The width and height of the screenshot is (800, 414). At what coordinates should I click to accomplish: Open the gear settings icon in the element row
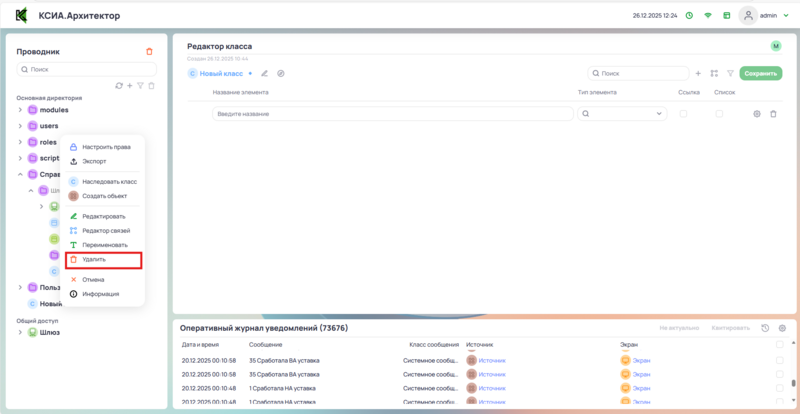click(757, 114)
